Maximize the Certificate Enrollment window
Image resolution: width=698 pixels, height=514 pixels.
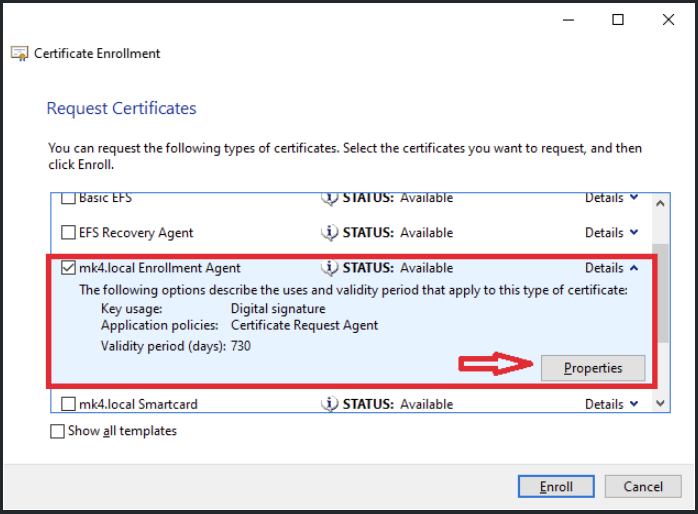(x=618, y=20)
